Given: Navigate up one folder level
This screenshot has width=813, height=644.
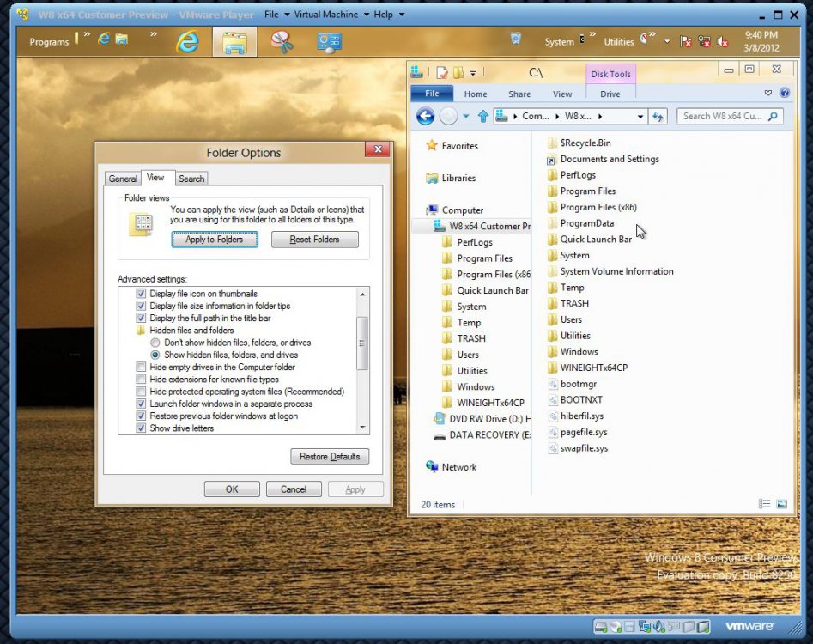Looking at the screenshot, I should click(x=482, y=116).
